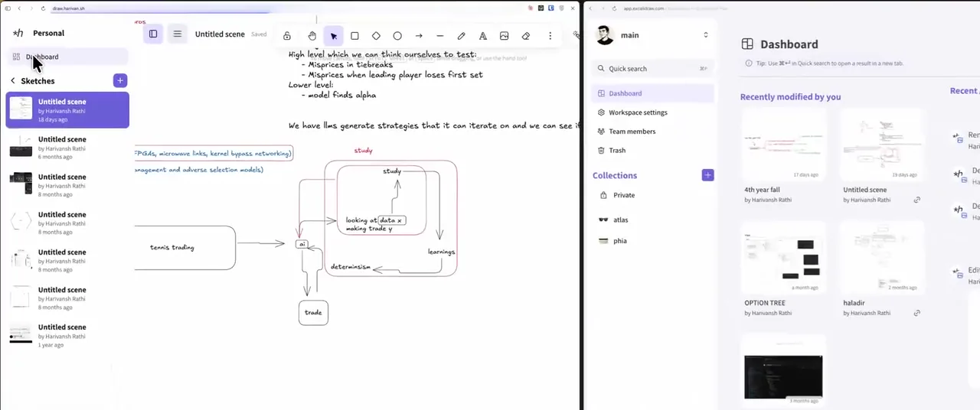Click the user avatar beside 'main'

(605, 35)
